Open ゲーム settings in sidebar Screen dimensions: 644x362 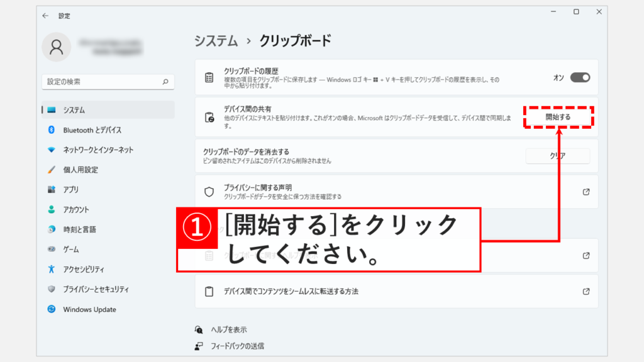[x=70, y=250]
